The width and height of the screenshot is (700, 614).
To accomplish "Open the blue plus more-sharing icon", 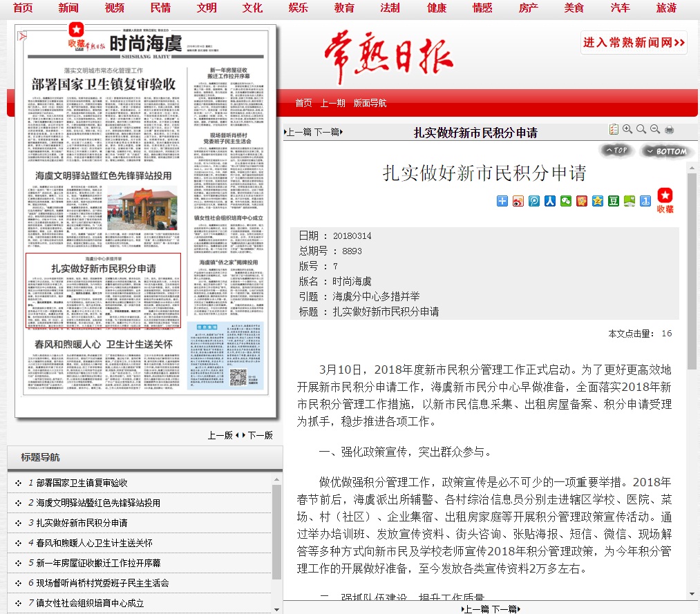I will [502, 201].
